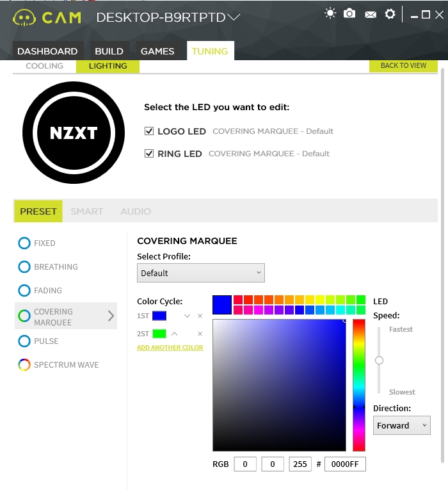Move 1ST color down with its arrow
This screenshot has width=448, height=490.
tap(187, 316)
